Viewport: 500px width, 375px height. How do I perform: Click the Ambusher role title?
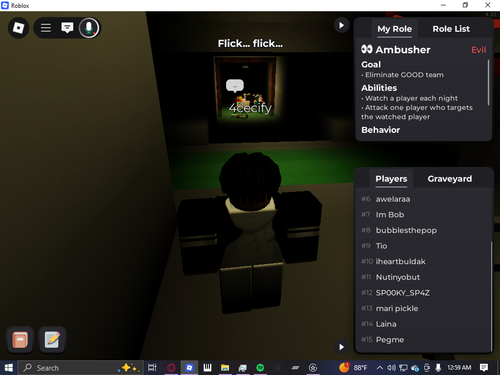(x=403, y=50)
